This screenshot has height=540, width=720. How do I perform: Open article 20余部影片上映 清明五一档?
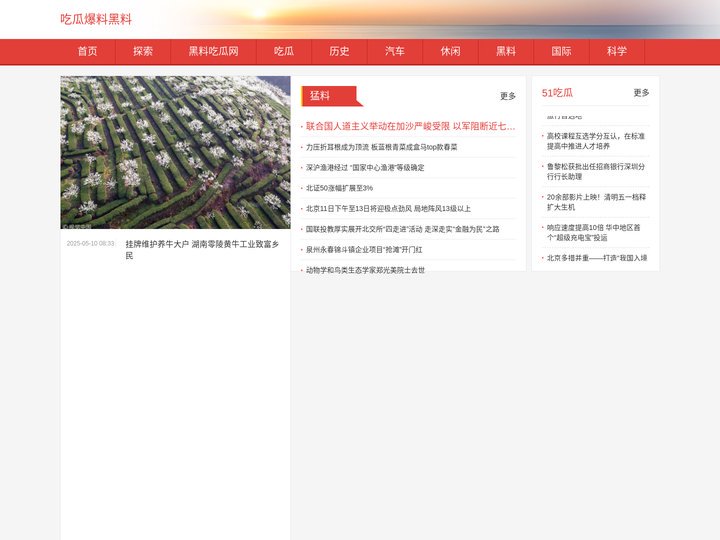pos(596,202)
